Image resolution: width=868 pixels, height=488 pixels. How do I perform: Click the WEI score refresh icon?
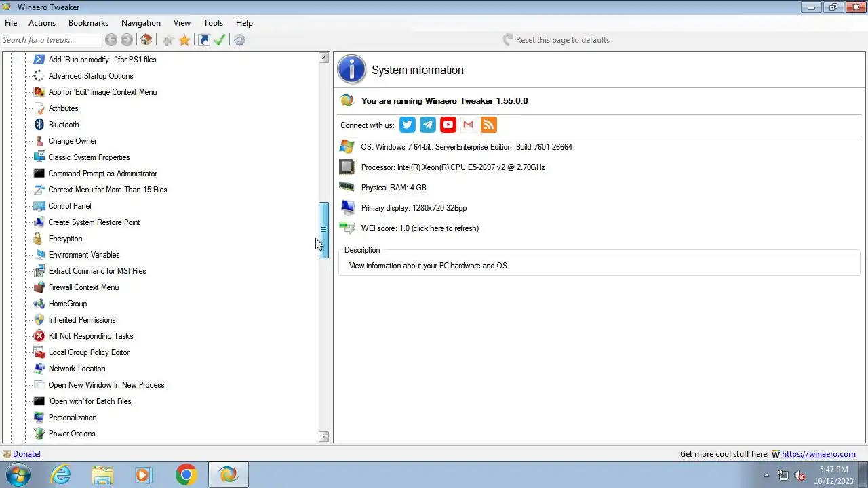(x=347, y=228)
